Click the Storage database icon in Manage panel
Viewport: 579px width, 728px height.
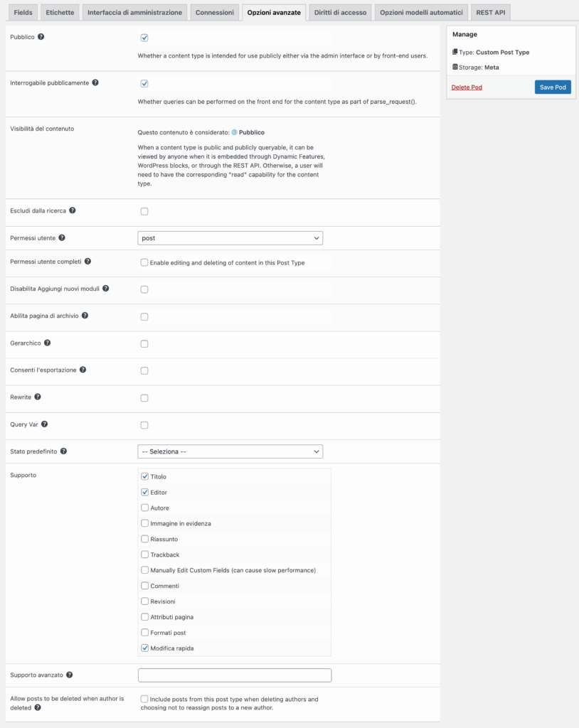(x=455, y=67)
